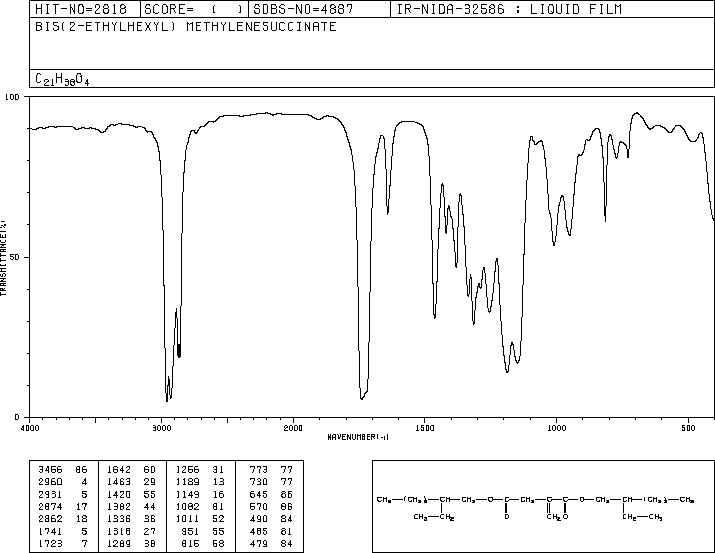This screenshot has width=715, height=553.
Task: Click the IR-NIDA-32586 : LIQUID FILM label
Action: click(x=509, y=9)
